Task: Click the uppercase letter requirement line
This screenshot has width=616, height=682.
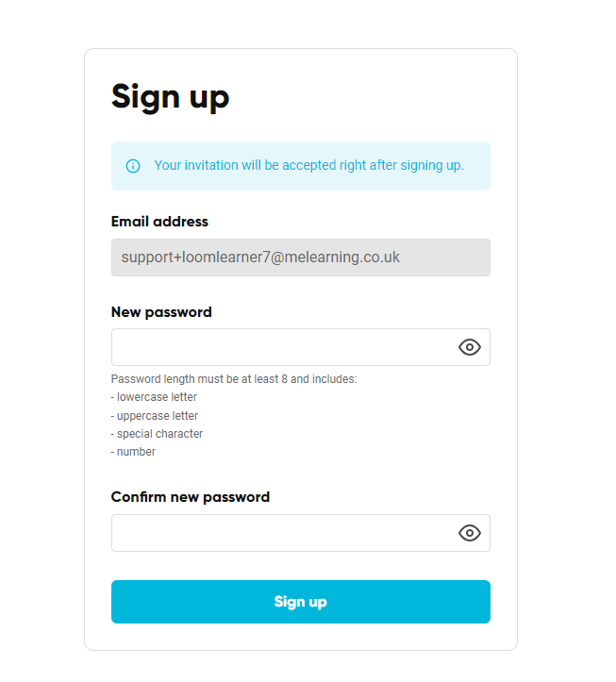Action: 155,415
